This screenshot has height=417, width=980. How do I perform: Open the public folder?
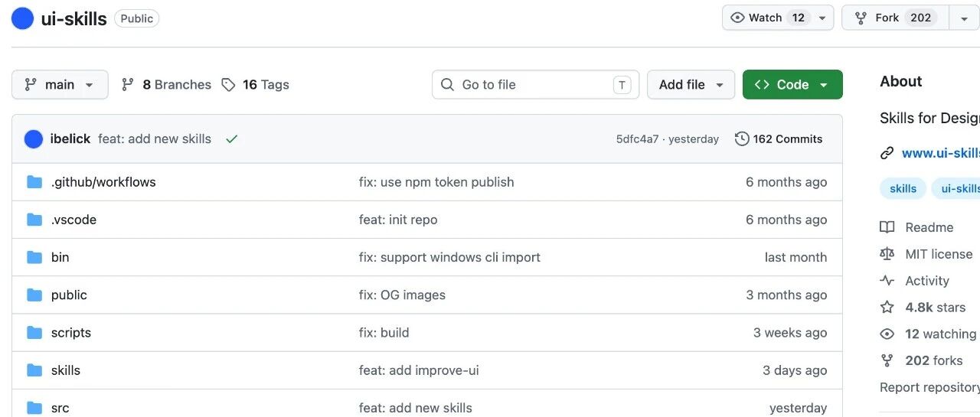pyautogui.click(x=69, y=295)
